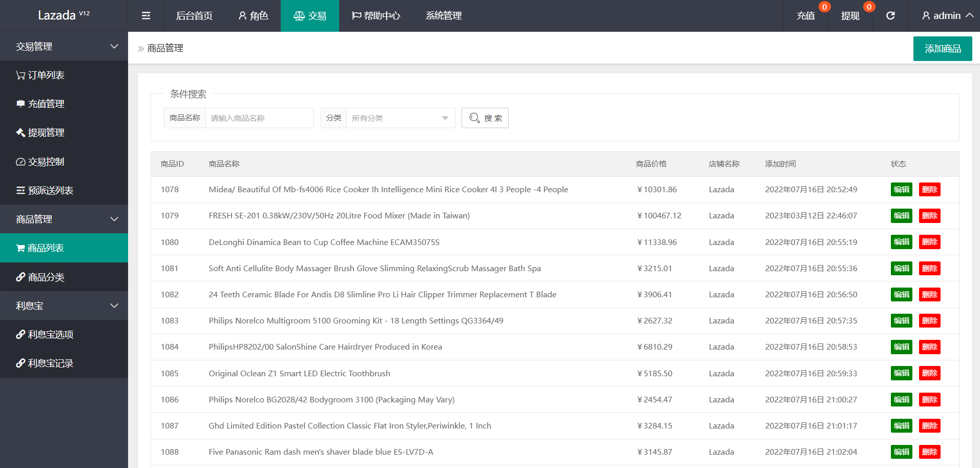Edit product 1087 Ghd Flat Iron
980x468 pixels.
click(902, 426)
